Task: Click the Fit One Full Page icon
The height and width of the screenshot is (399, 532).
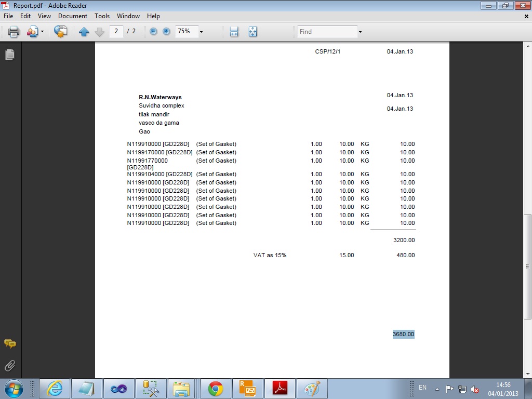Action: (253, 32)
